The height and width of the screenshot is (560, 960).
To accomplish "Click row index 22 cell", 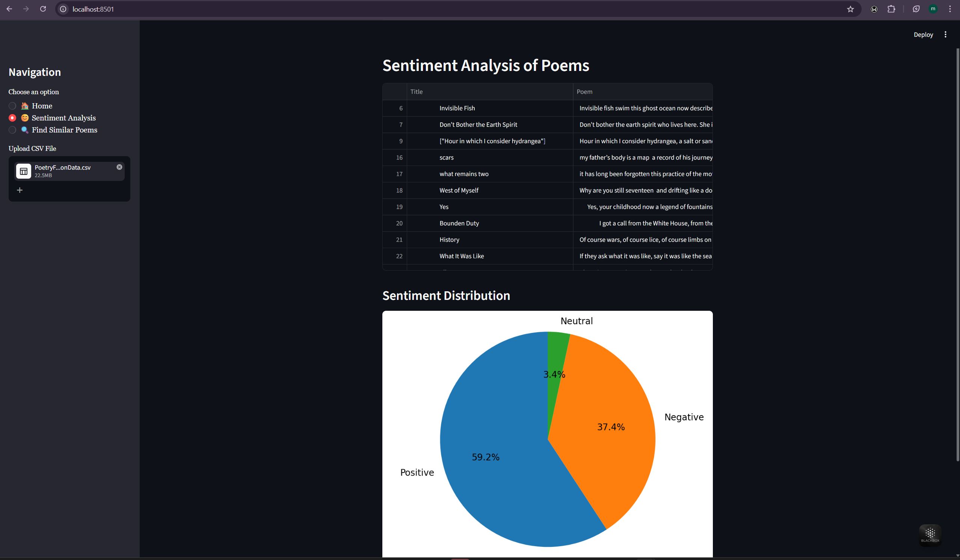I will click(395, 256).
